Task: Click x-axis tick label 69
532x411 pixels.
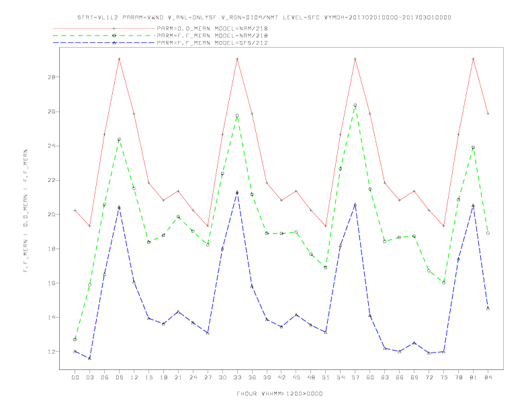Action: [414, 377]
